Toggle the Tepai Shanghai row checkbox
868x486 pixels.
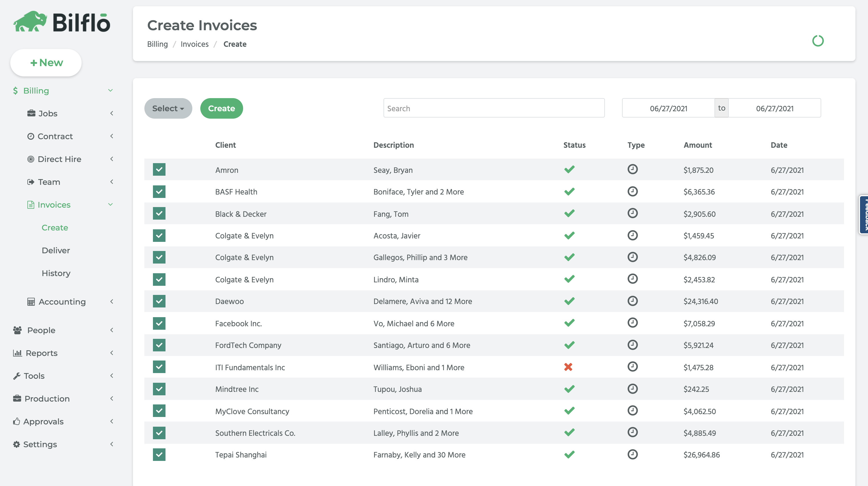pyautogui.click(x=159, y=454)
